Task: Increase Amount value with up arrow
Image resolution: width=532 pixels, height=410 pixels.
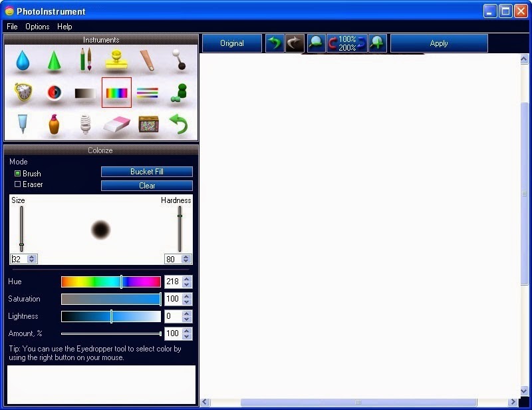Action: (187, 331)
